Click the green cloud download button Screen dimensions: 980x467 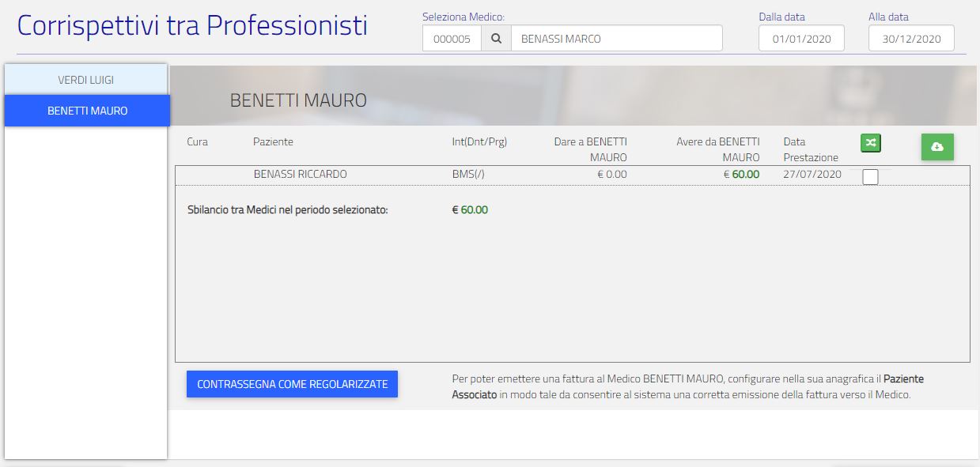click(936, 147)
